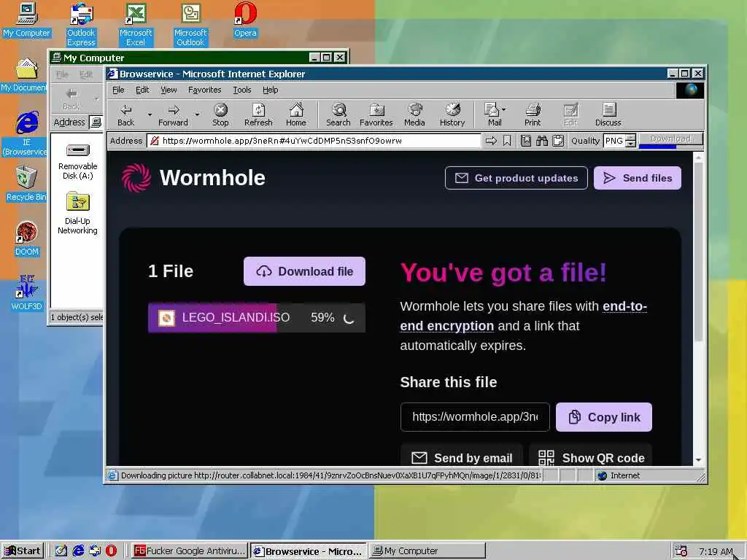The width and height of the screenshot is (747, 560).
Task: Click the Quality PNG selector field
Action: tap(614, 141)
